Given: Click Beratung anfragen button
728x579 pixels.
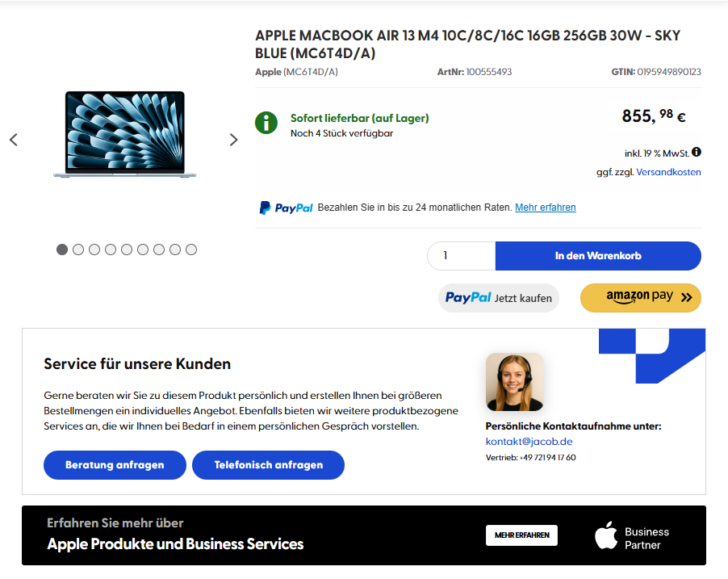Looking at the screenshot, I should point(115,464).
